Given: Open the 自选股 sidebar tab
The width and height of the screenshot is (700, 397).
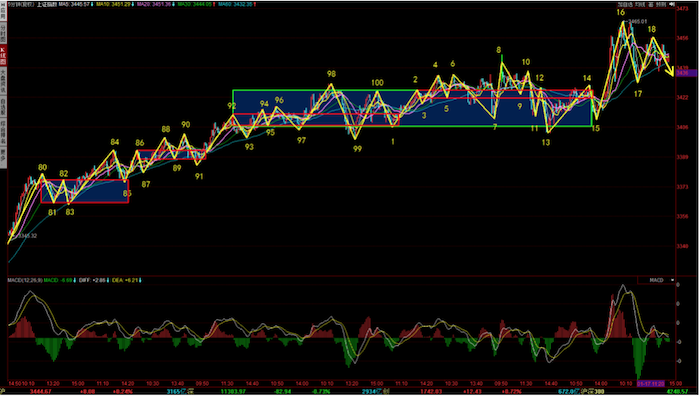Looking at the screenshot, I should coord(3,107).
